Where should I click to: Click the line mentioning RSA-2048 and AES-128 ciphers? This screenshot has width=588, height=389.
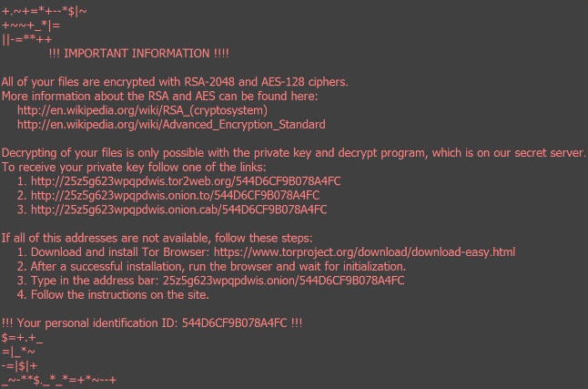click(x=175, y=81)
